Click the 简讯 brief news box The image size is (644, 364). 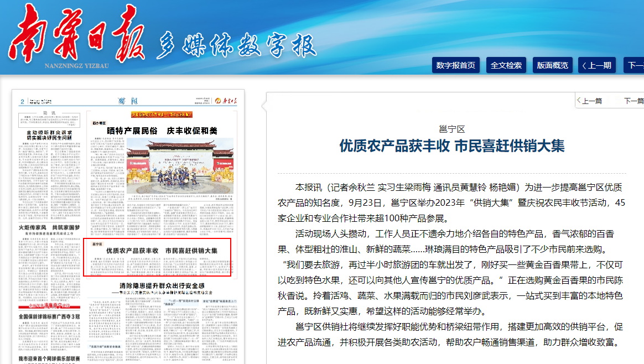[49, 119]
